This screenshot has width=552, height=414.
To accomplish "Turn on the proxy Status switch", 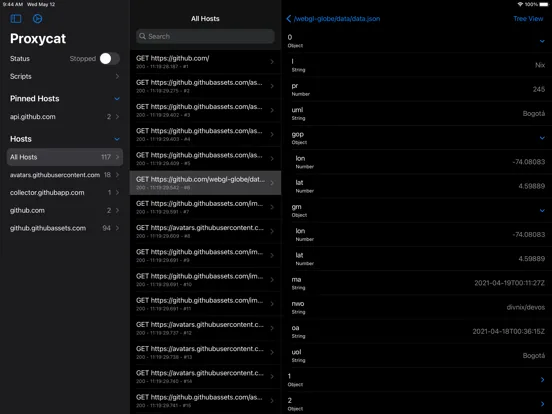I will pos(109,58).
